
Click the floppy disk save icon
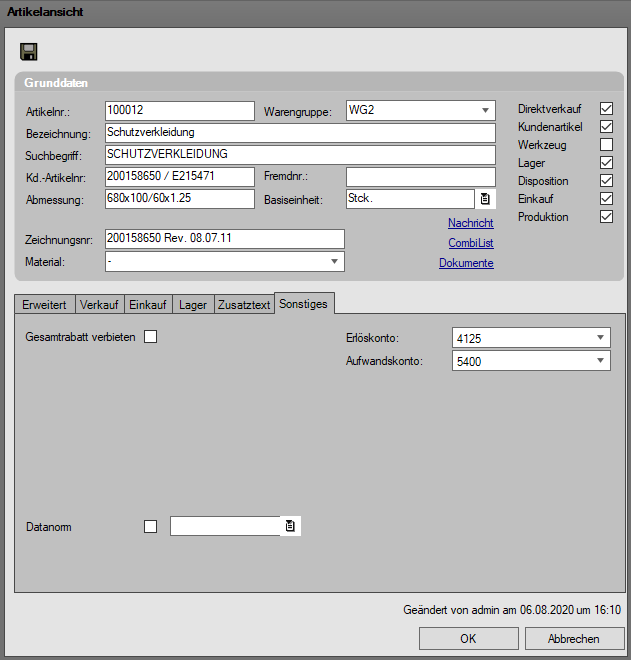click(29, 52)
